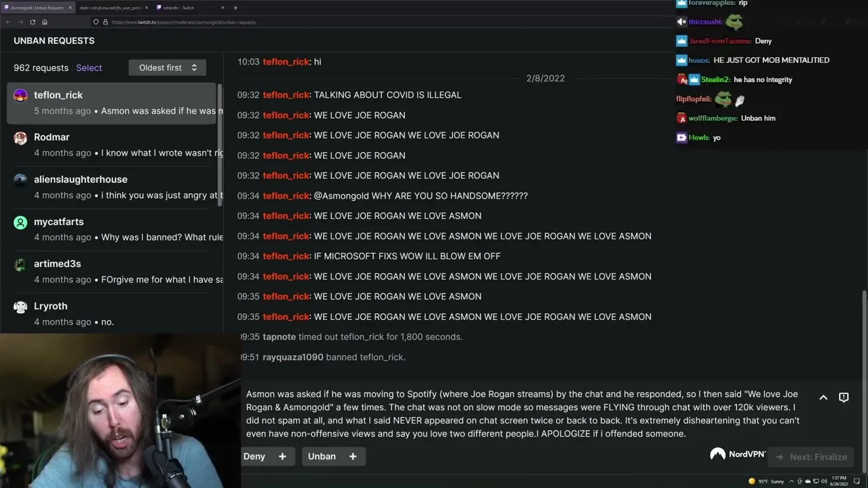Close the static-cdn.jtvnw.net tab
The height and width of the screenshot is (488, 868).
coord(146,7)
